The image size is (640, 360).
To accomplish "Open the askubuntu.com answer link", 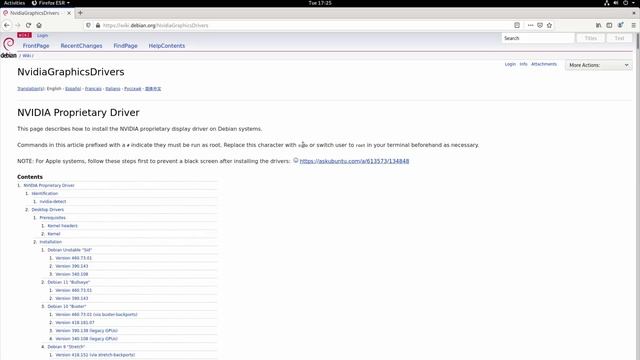I will pyautogui.click(x=354, y=161).
